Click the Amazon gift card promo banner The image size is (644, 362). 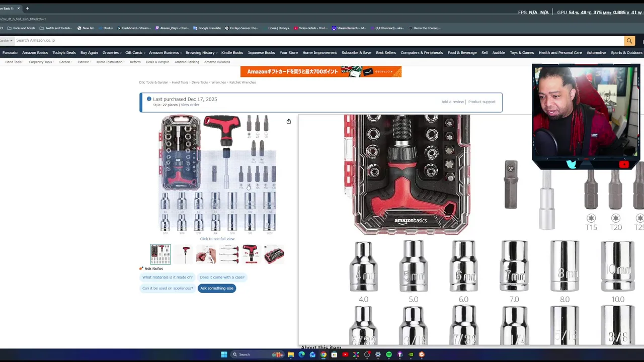[321, 71]
